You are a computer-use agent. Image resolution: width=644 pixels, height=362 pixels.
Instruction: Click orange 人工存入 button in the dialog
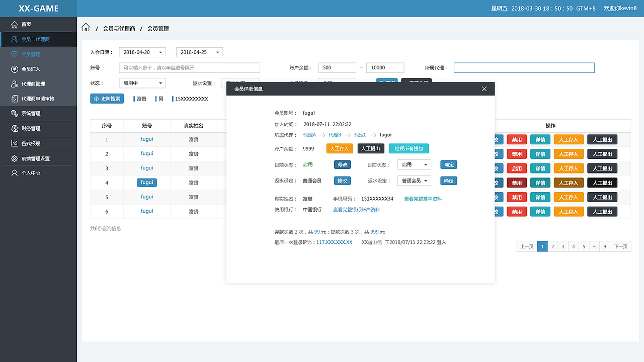tap(340, 148)
